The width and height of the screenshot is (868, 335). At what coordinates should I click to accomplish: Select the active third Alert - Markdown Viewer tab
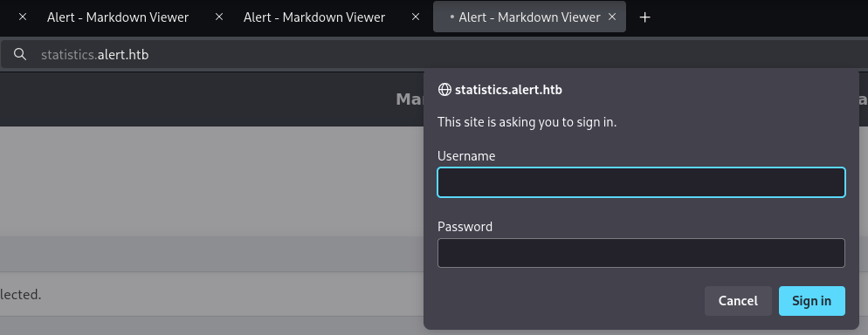[529, 17]
